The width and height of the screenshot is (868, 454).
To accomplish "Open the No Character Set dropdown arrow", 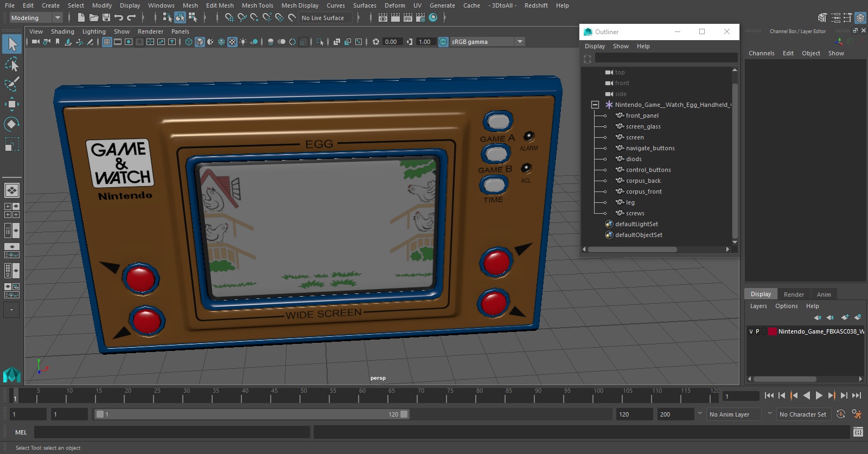I will 769,414.
